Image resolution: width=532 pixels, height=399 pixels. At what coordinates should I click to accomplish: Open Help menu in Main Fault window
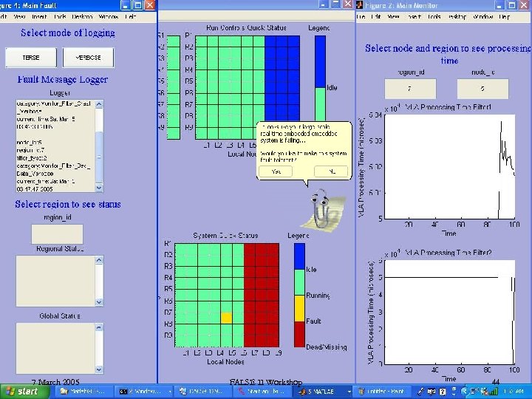coord(131,16)
